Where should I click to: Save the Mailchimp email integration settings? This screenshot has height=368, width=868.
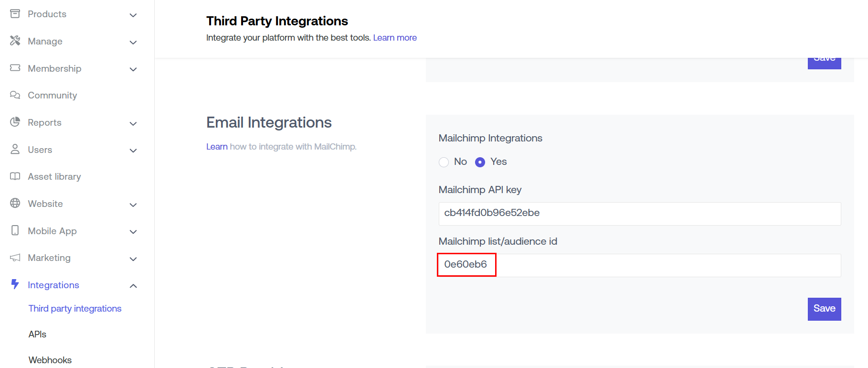[x=824, y=309]
